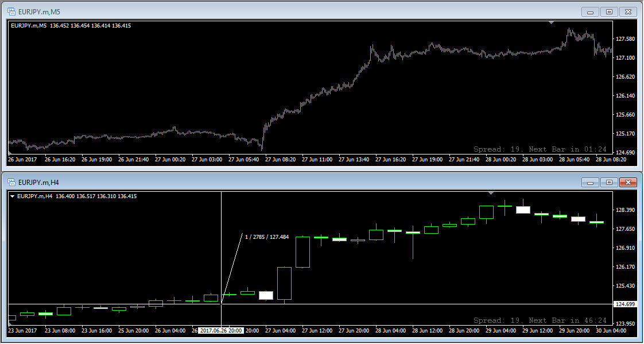Click price level 125.660 on M5 axis
Viewport: 644px width, 344px height.
pyautogui.click(x=624, y=115)
